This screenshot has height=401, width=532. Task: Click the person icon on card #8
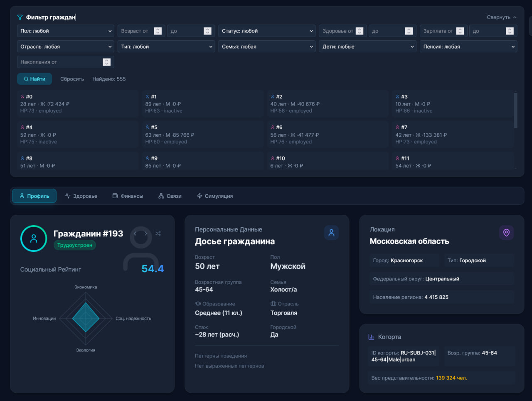22,158
